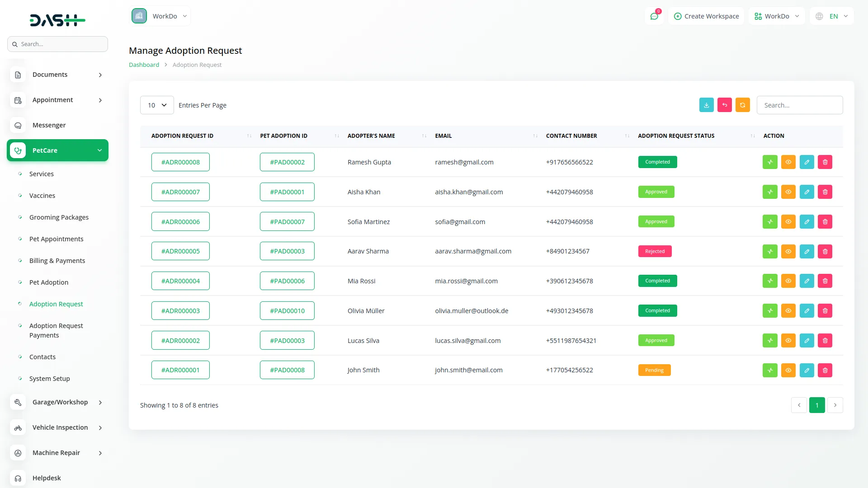Open the chat messages icon in header
This screenshot has width=868, height=488.
[654, 16]
